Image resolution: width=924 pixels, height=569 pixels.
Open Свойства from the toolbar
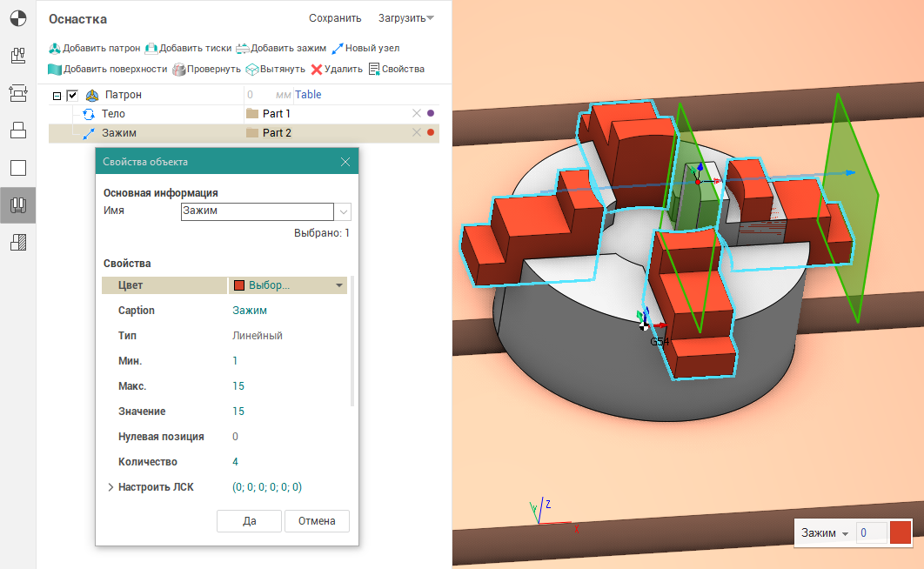374,70
